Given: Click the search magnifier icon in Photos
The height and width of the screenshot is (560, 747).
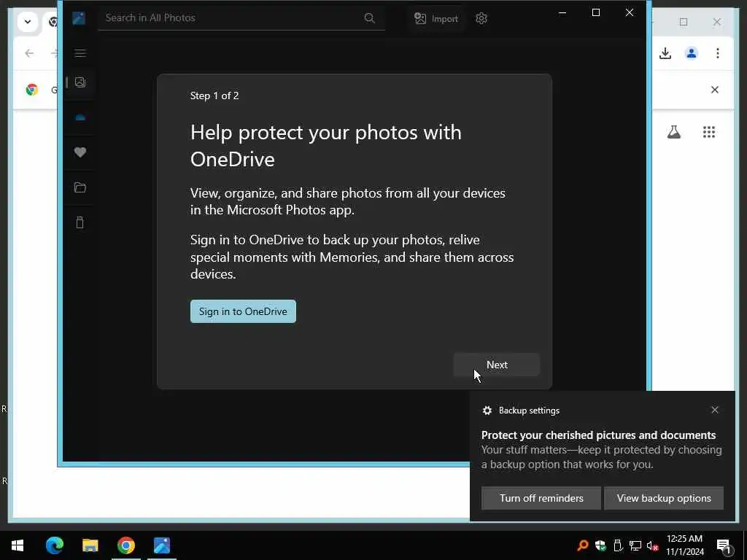Looking at the screenshot, I should click(370, 18).
